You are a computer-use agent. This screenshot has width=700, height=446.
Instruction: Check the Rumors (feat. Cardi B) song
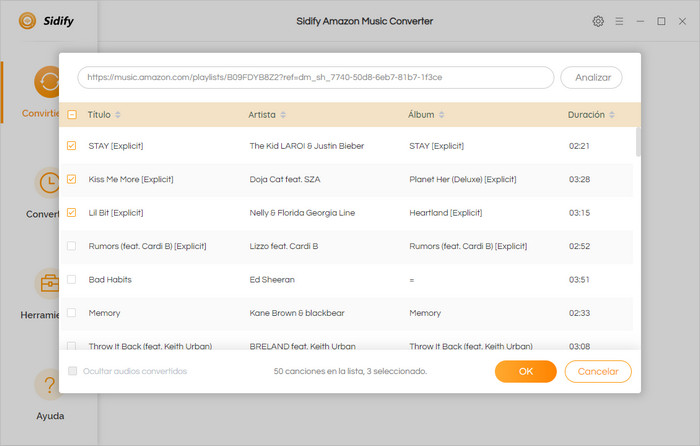click(71, 246)
